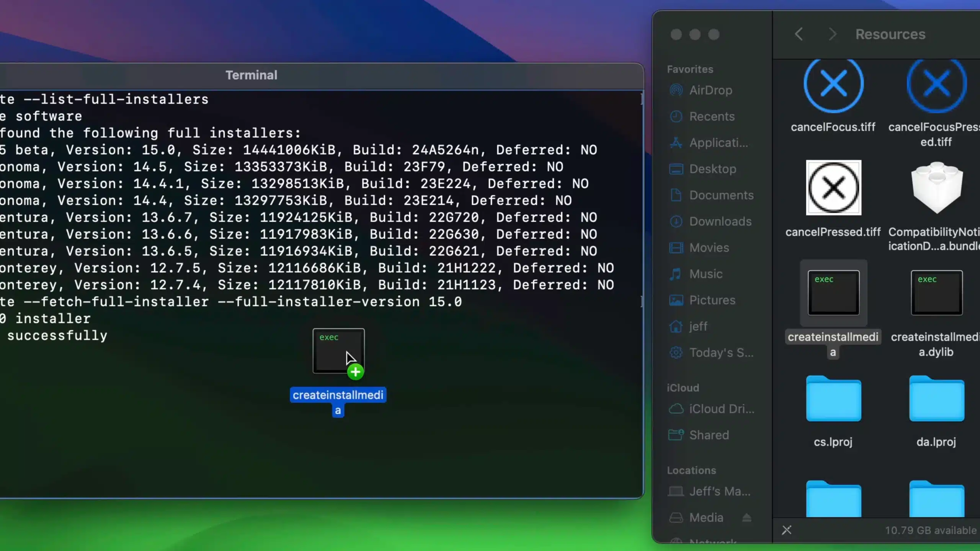Open Music folder in sidebar

(x=706, y=274)
